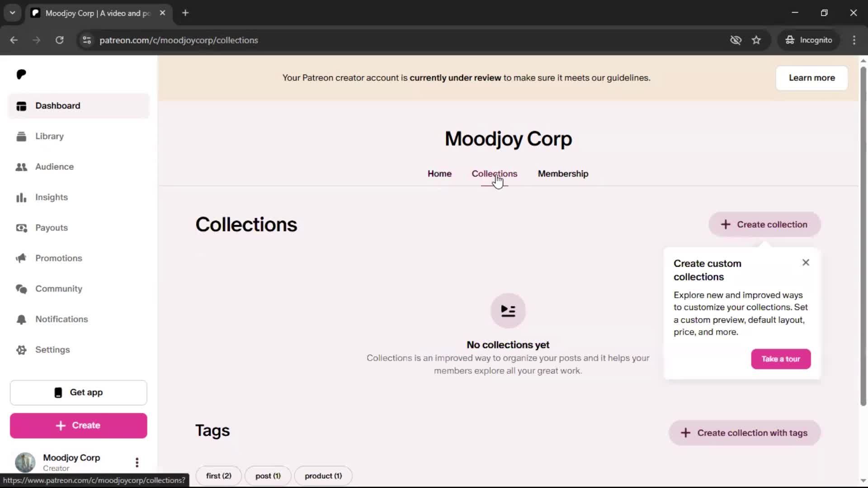
Task: Click the address bar URL
Action: tap(179, 40)
